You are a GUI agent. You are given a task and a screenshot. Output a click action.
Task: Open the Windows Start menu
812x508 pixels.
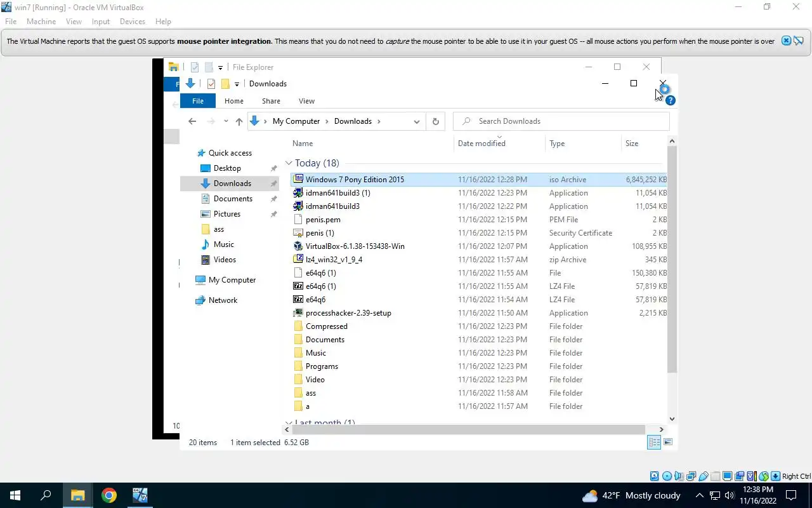[x=15, y=495]
